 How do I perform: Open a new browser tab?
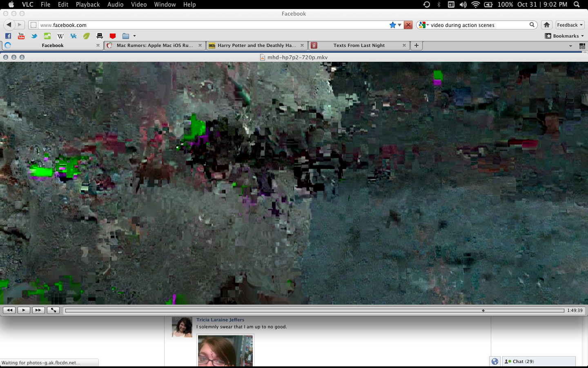[416, 45]
